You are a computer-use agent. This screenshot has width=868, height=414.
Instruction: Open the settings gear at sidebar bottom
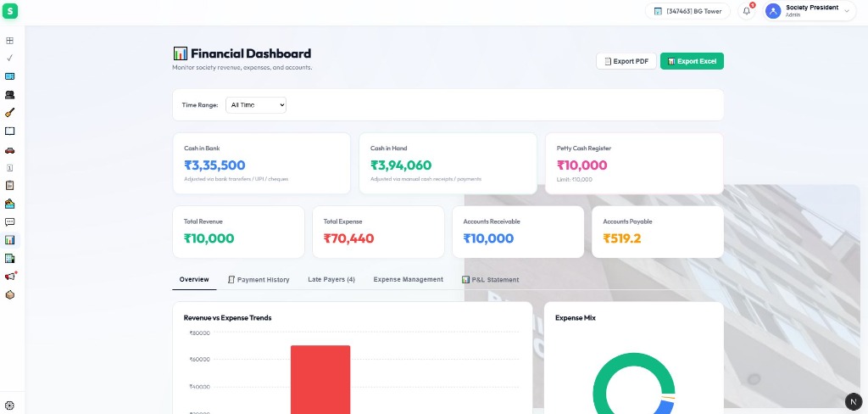[9, 406]
